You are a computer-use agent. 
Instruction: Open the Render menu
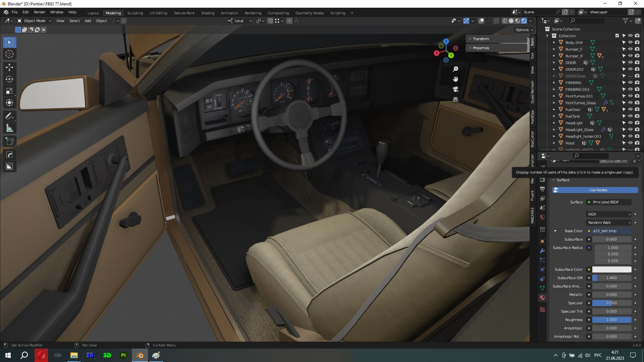tap(40, 12)
